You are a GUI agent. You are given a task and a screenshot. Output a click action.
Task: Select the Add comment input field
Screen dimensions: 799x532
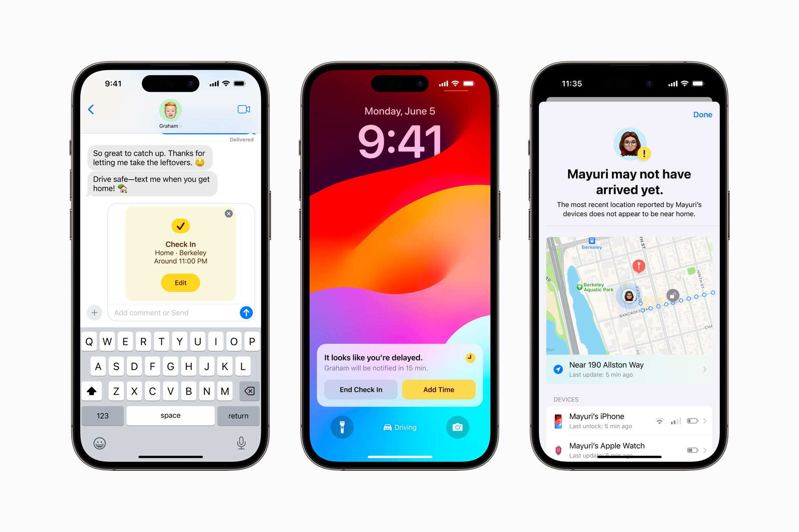point(172,311)
